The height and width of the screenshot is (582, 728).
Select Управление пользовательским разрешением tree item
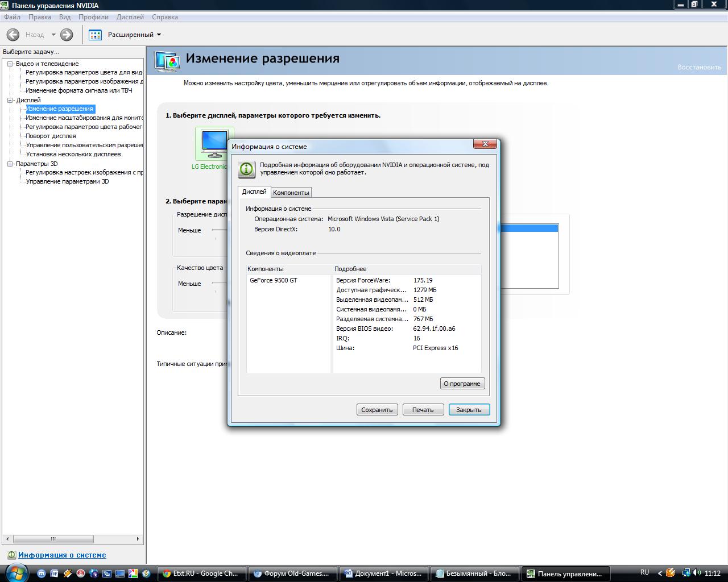click(x=84, y=145)
